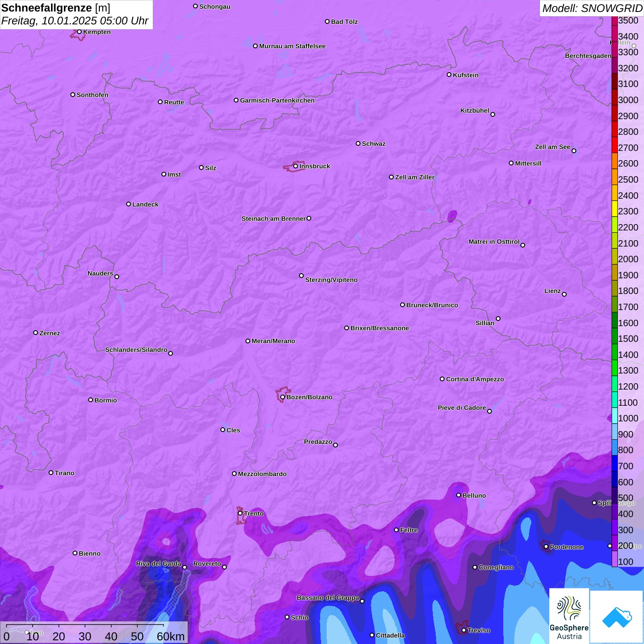Viewport: 644px width, 644px height.
Task: Click the Bassano del Grappa label
Action: (328, 598)
